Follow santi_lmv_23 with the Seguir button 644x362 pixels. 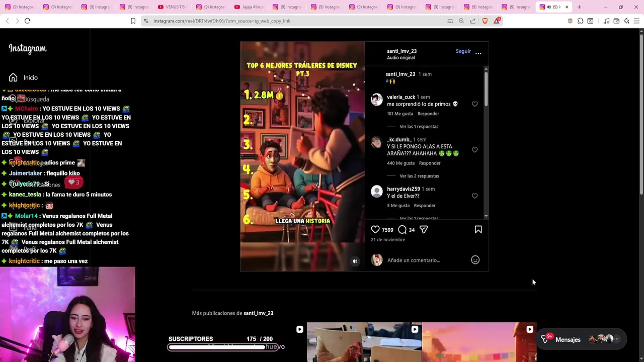[x=463, y=51]
